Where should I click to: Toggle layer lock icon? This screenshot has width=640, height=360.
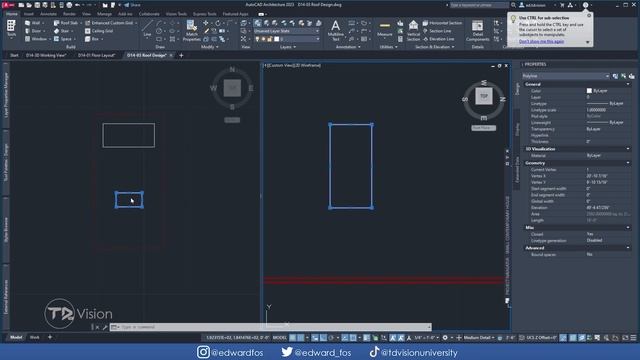pos(269,39)
